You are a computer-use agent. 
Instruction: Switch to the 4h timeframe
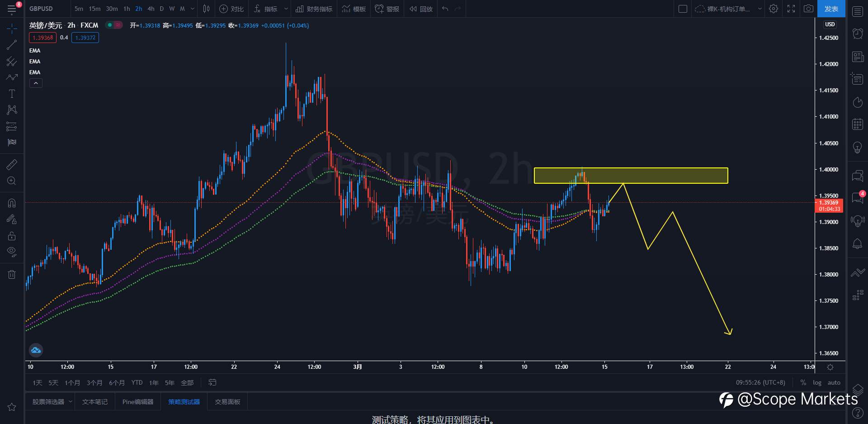[x=151, y=9]
